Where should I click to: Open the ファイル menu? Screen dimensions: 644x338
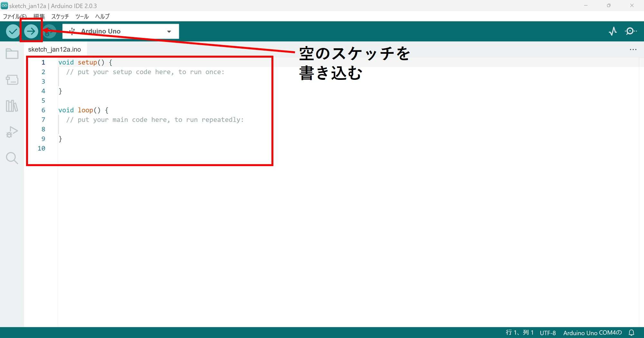pyautogui.click(x=14, y=16)
